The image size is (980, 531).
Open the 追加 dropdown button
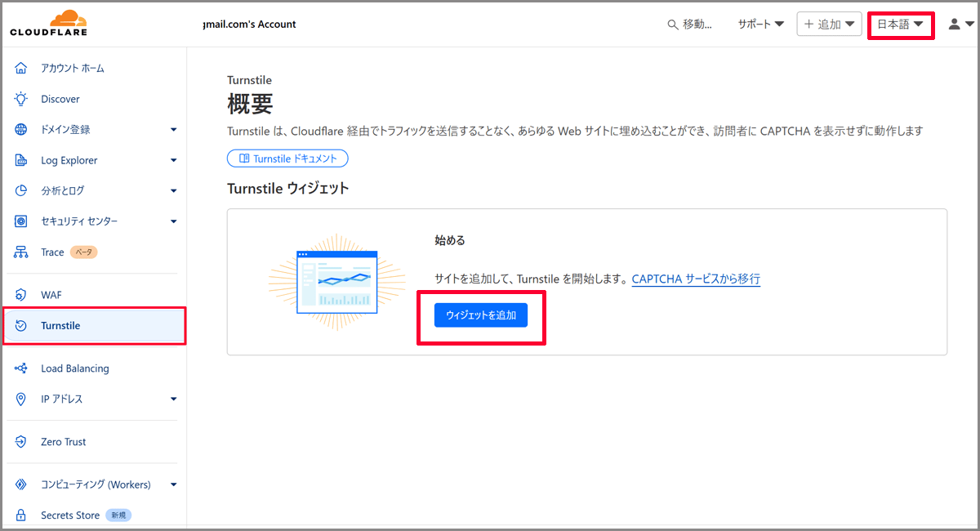pos(830,25)
